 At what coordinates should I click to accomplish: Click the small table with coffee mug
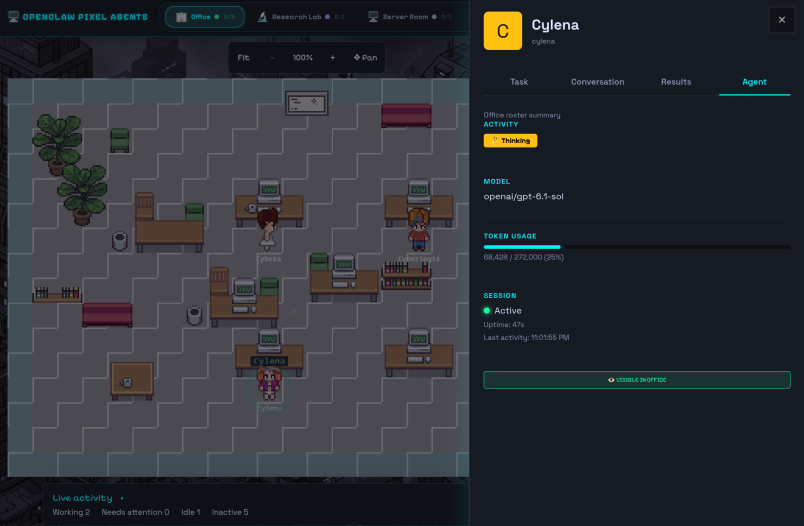(132, 381)
